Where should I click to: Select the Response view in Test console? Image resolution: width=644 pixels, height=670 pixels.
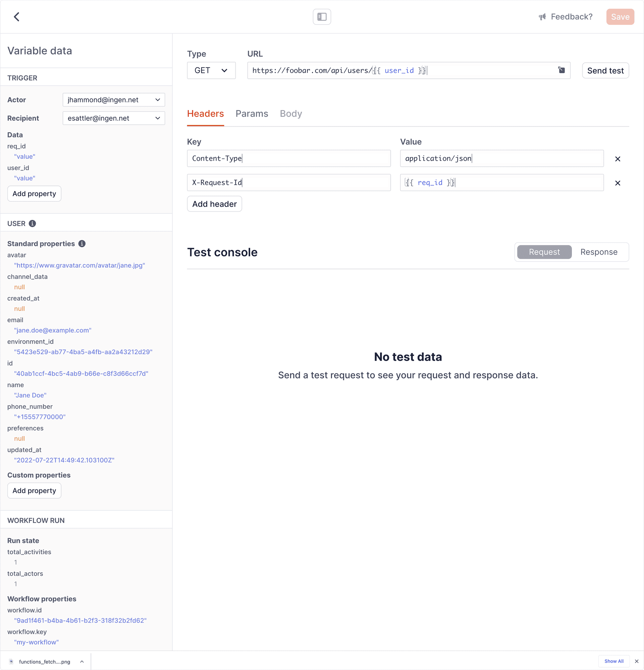coord(599,252)
